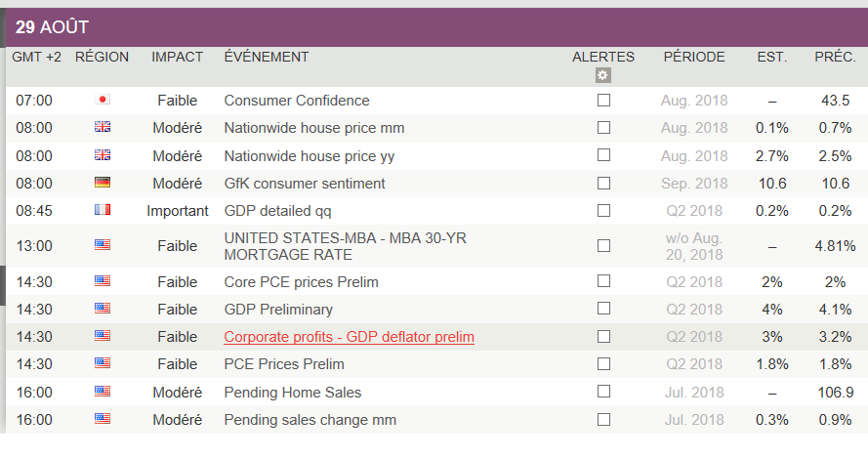This screenshot has width=868, height=459.
Task: Click the 29 AOÛT date header bar
Action: pyautogui.click(x=434, y=27)
